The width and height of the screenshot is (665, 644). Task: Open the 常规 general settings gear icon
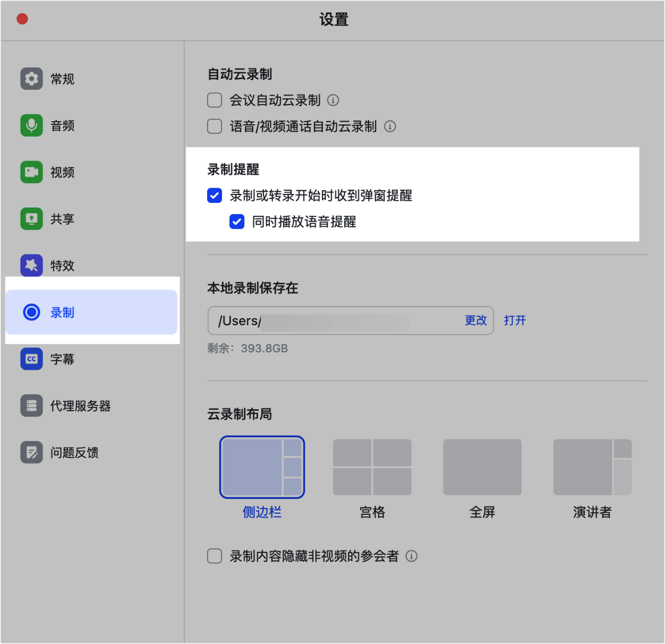coord(31,79)
